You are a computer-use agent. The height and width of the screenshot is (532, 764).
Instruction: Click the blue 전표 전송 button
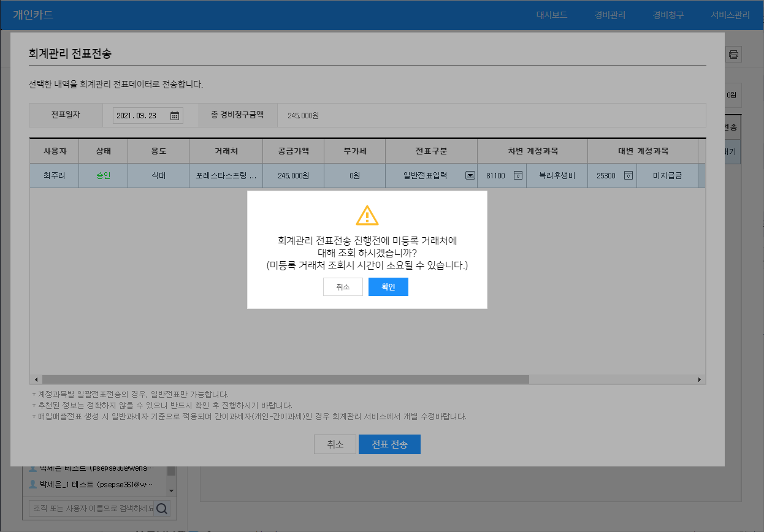(389, 444)
